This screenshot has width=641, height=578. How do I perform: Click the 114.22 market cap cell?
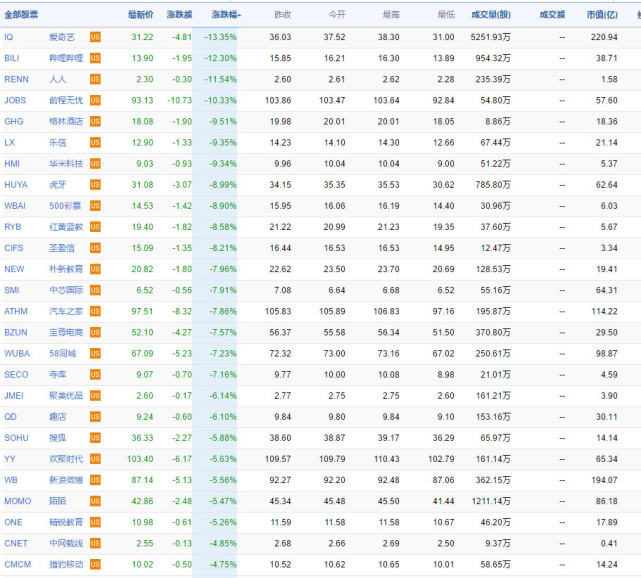(604, 311)
